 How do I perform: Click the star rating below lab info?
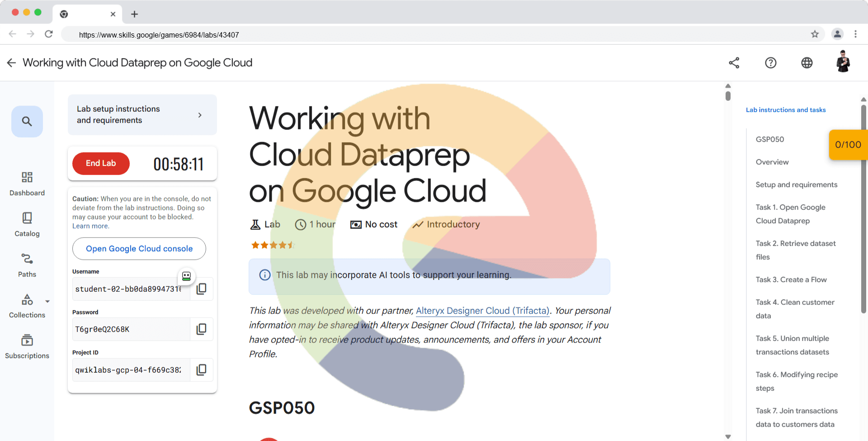(x=273, y=245)
